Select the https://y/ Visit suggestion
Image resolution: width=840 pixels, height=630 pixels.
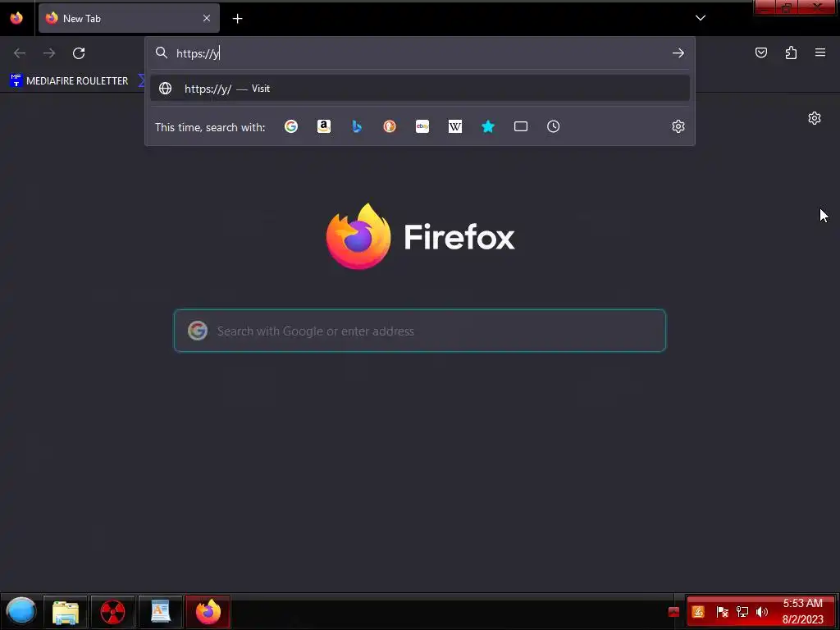click(420, 89)
